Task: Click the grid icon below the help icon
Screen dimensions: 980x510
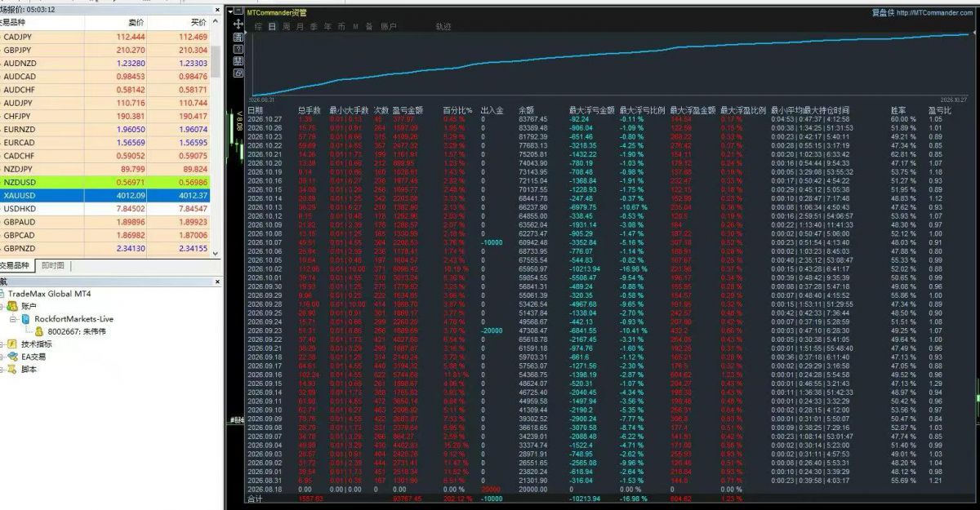Action: (238, 60)
